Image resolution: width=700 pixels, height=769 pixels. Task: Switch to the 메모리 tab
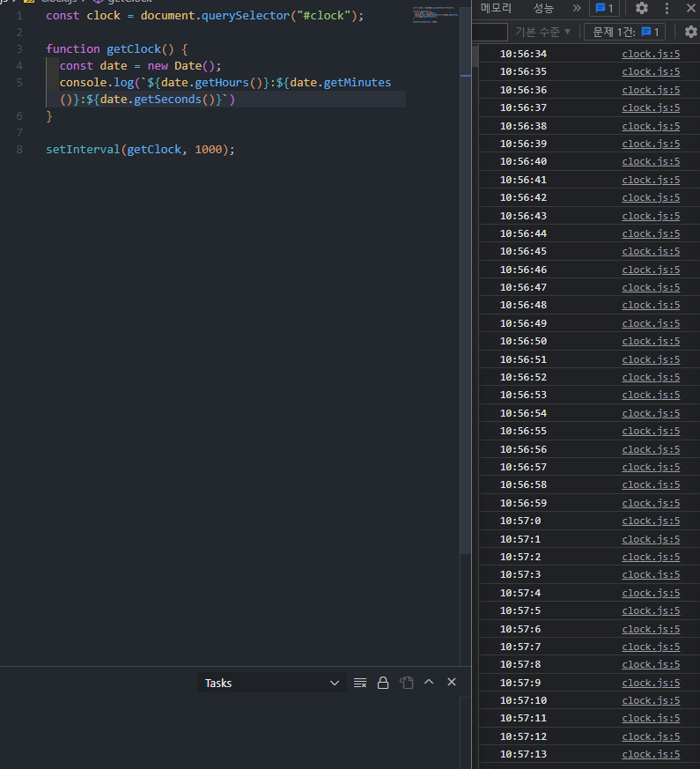pyautogui.click(x=496, y=8)
